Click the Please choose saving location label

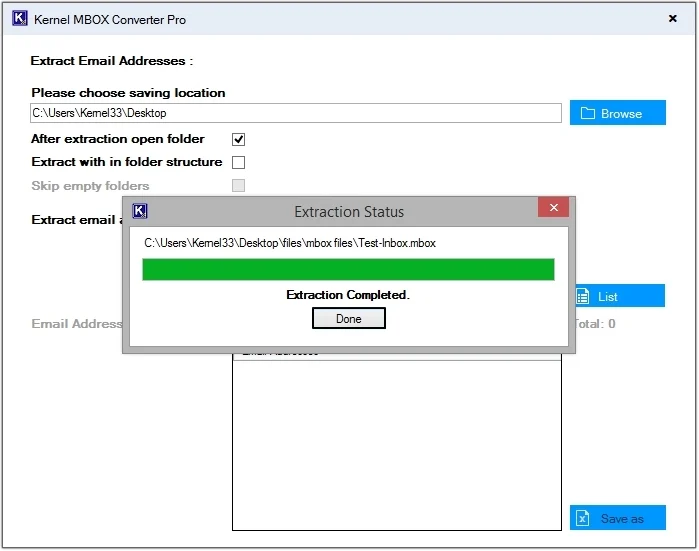(x=128, y=93)
